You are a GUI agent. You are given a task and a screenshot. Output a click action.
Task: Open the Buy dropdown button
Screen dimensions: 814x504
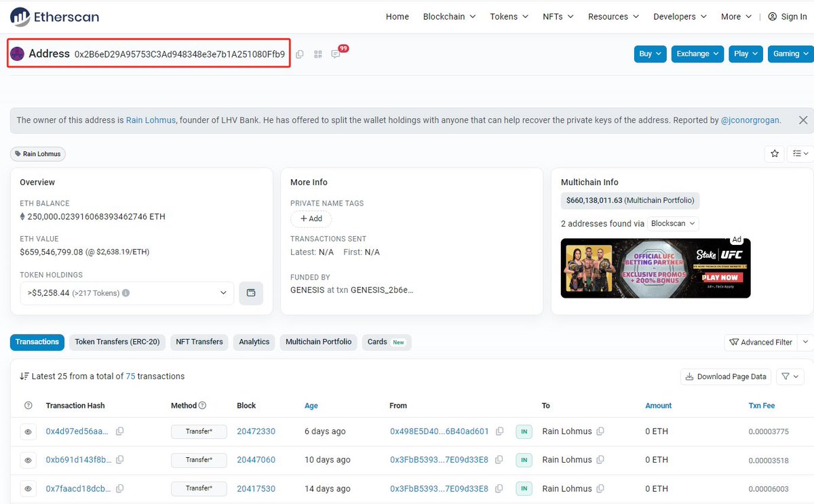coord(651,54)
